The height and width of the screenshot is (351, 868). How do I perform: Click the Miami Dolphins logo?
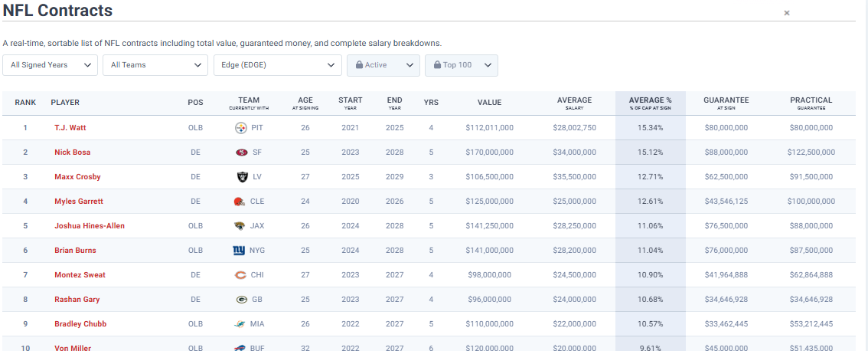click(238, 324)
